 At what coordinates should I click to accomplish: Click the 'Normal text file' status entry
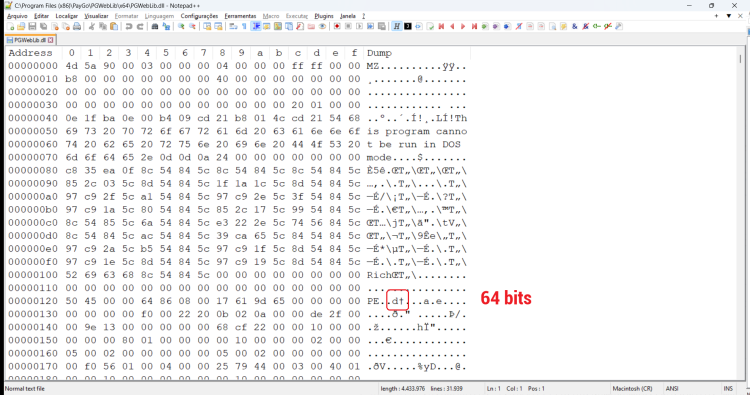tap(24, 389)
